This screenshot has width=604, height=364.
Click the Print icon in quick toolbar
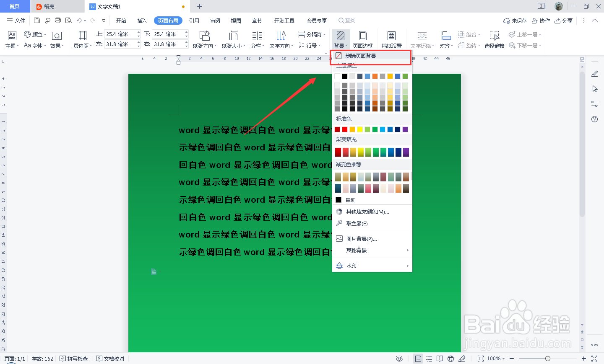[x=58, y=21]
